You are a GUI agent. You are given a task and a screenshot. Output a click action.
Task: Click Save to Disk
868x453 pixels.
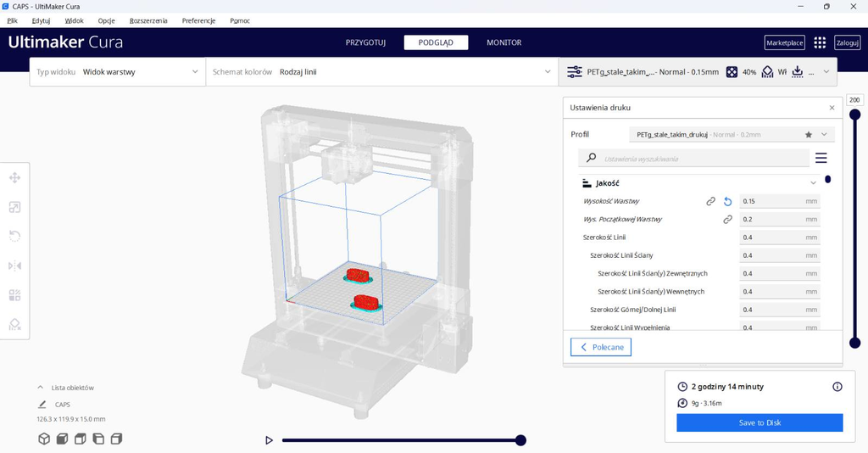pyautogui.click(x=759, y=422)
